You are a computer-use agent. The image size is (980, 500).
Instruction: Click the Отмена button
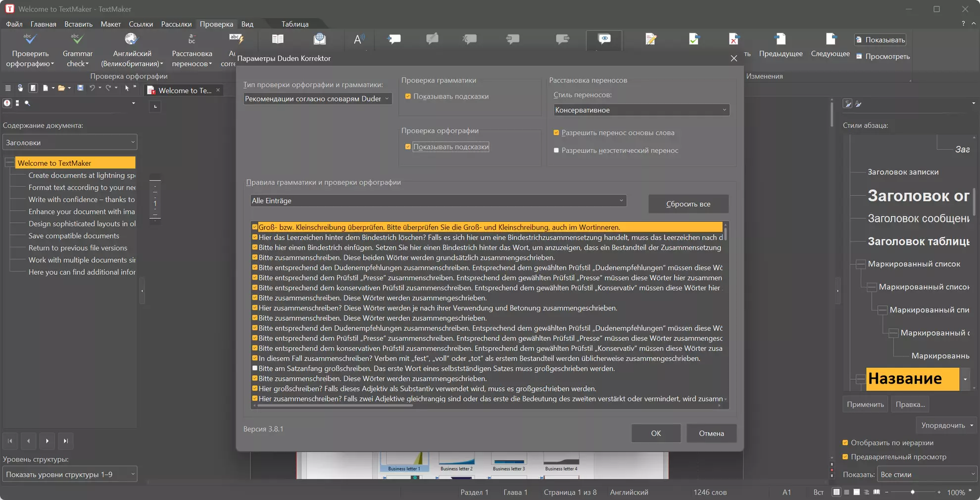coord(711,433)
